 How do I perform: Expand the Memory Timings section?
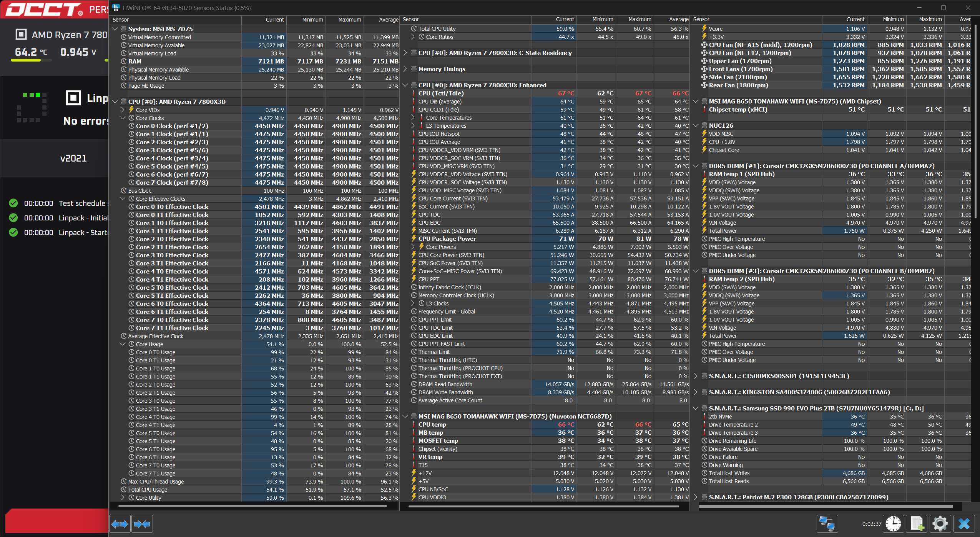(405, 69)
